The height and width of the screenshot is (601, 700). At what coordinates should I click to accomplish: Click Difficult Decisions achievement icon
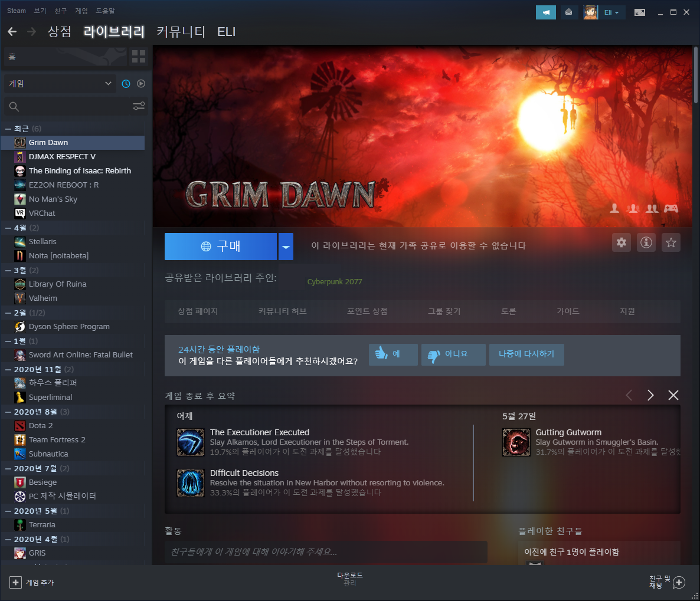point(191,483)
